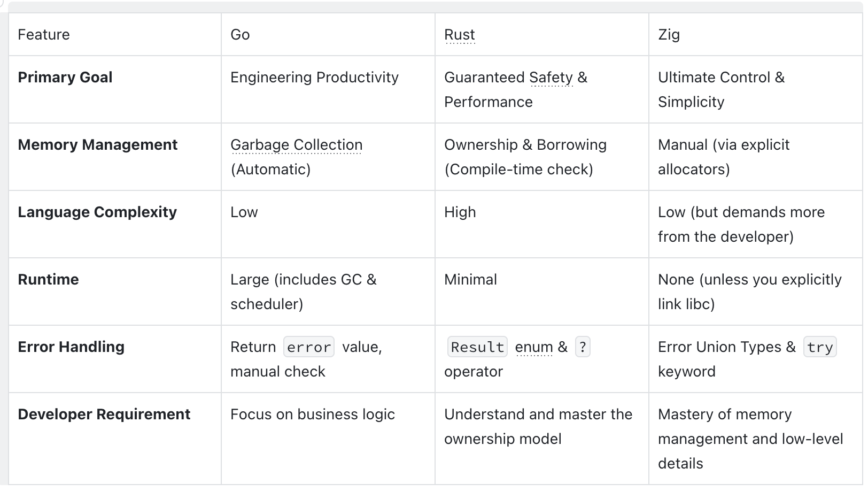Click the 'error' inline code tag

point(309,347)
